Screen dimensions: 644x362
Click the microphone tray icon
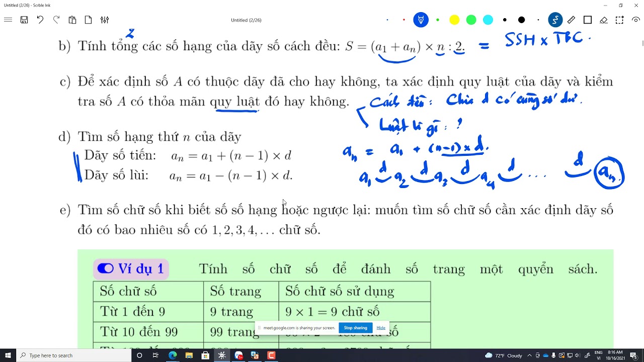(x=554, y=355)
